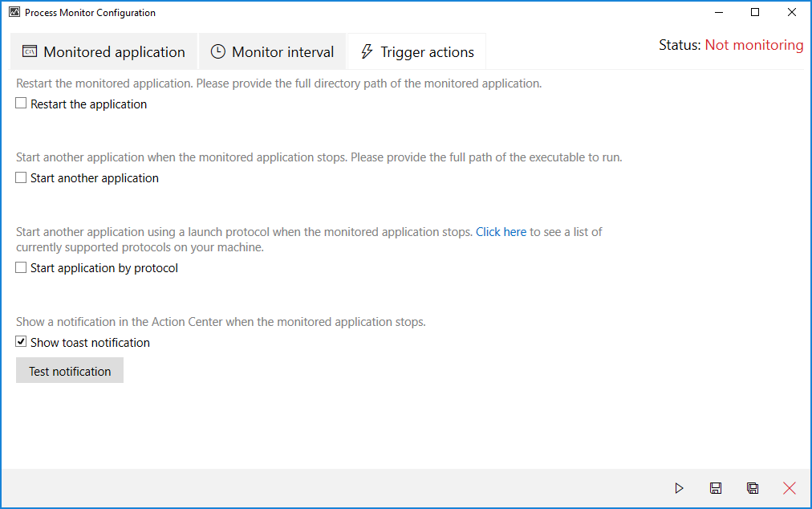The image size is (812, 509).
Task: Check Start application by protocol
Action: (x=21, y=267)
